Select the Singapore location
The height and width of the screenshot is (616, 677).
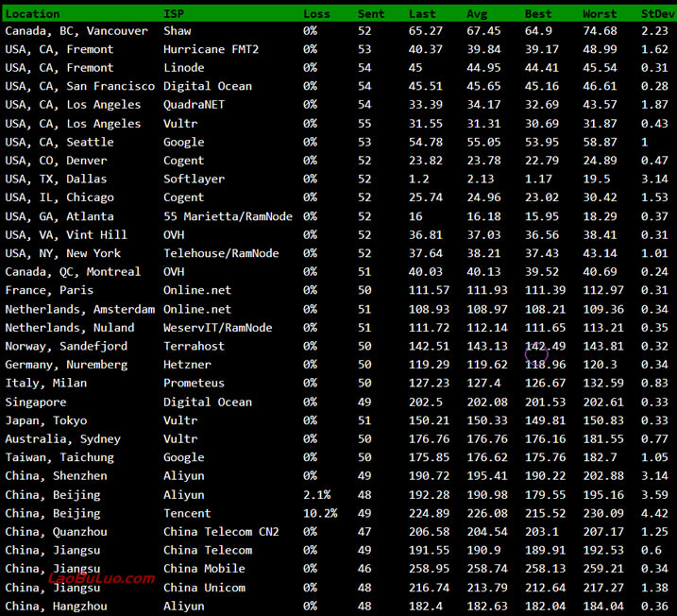(36, 402)
